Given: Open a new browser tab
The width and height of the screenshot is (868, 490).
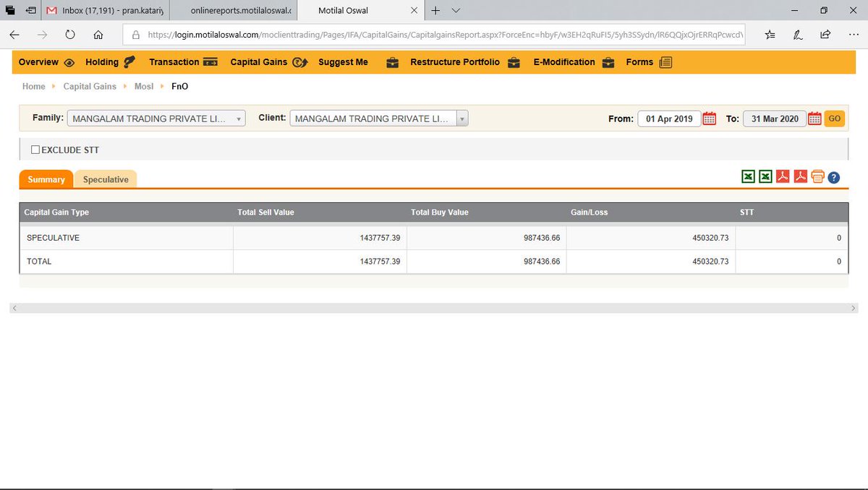Looking at the screenshot, I should pos(435,11).
